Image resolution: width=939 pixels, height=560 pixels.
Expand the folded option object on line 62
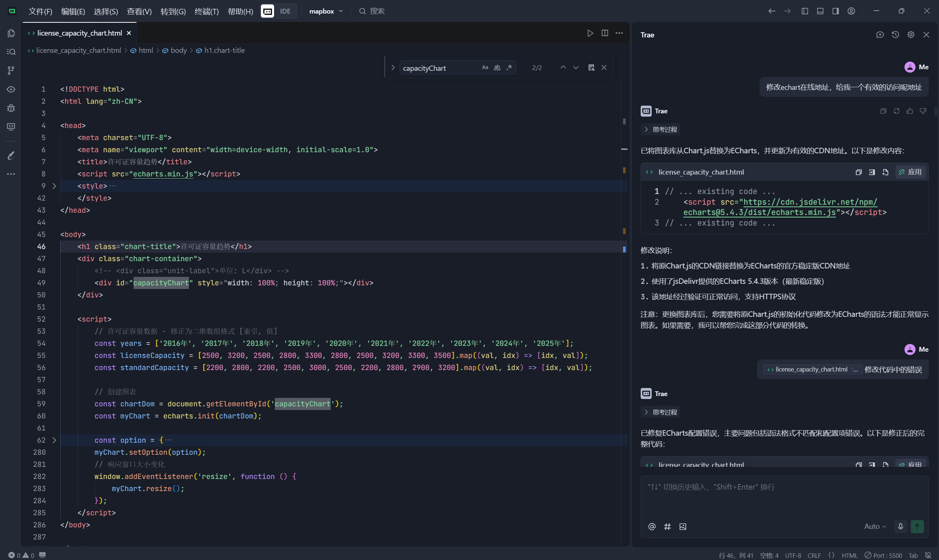point(54,440)
